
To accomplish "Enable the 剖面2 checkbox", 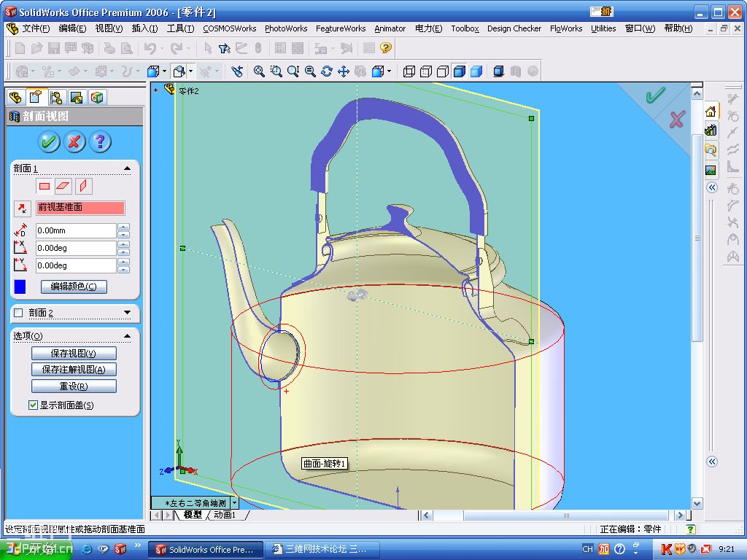I will coord(19,313).
